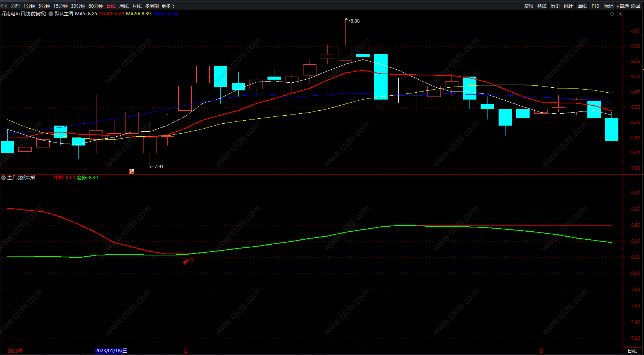Switch to 5分钟 timeframe

[x=44, y=6]
